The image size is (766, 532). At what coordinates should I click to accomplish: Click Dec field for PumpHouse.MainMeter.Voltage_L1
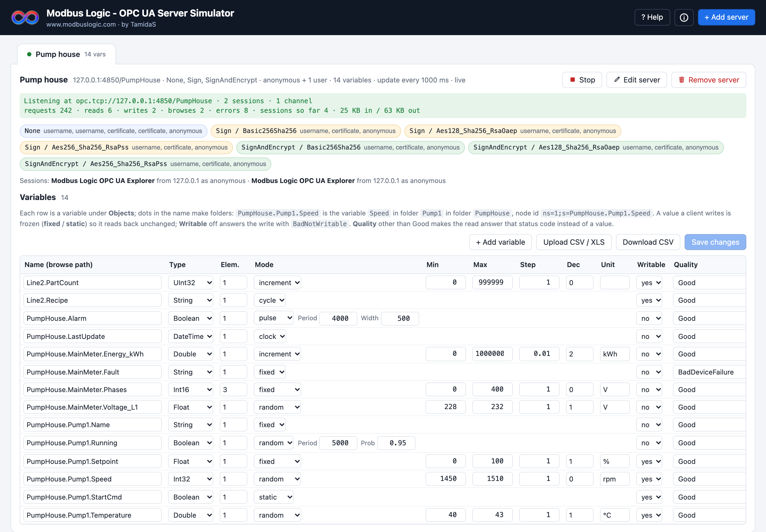[580, 407]
